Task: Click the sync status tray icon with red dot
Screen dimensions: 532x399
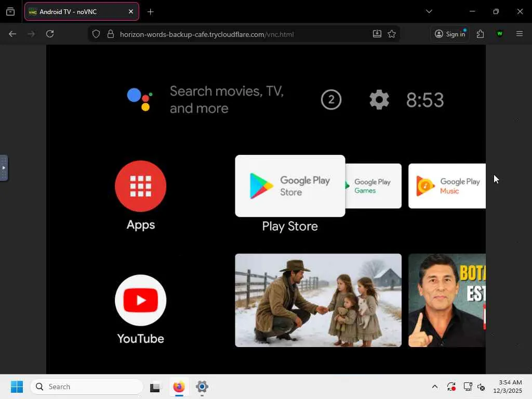Action: (x=451, y=387)
